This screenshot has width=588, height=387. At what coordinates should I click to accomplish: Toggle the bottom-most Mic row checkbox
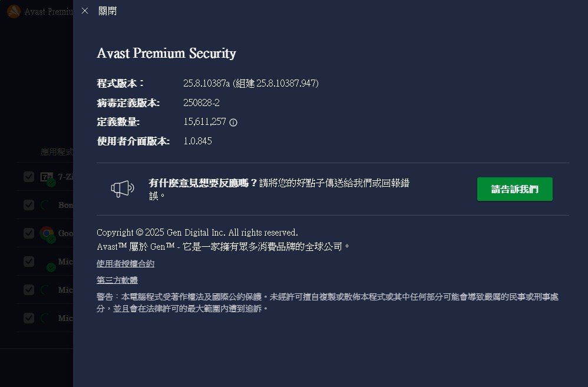(29, 318)
